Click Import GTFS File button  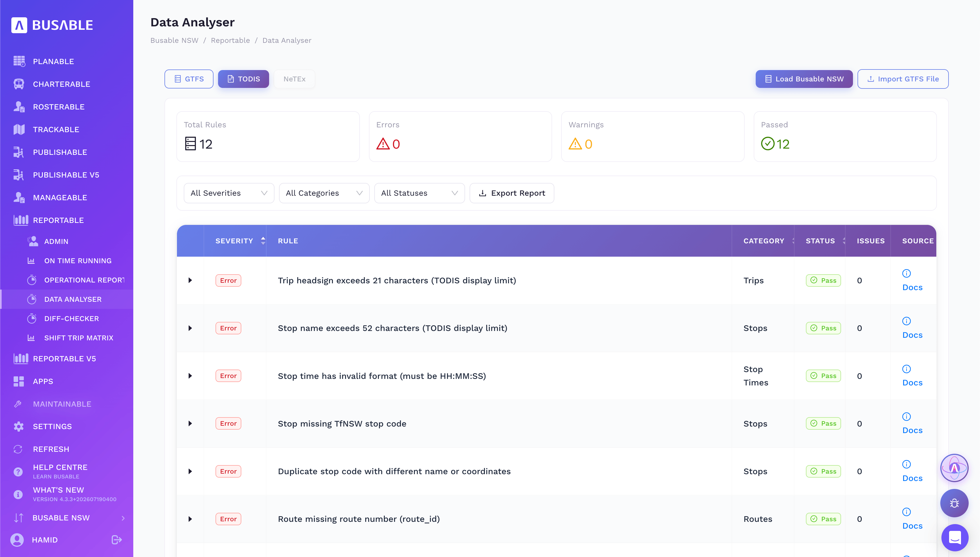[903, 79]
